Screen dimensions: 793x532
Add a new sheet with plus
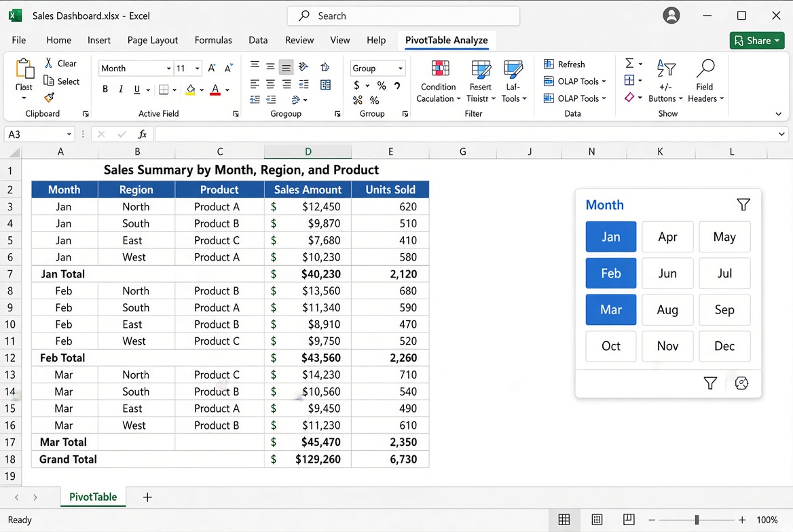click(147, 497)
